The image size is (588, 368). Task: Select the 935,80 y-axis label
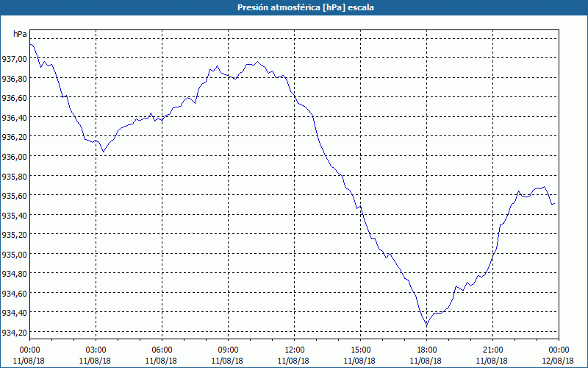coord(14,176)
